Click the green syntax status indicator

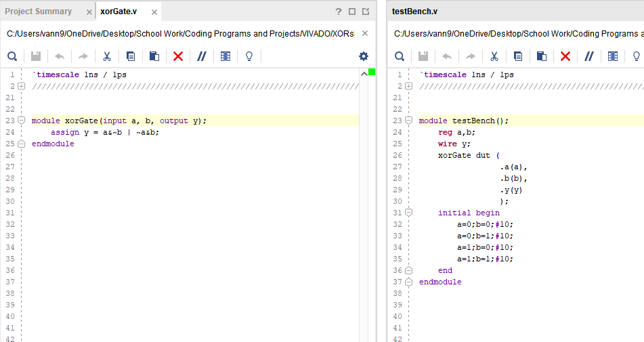(372, 72)
